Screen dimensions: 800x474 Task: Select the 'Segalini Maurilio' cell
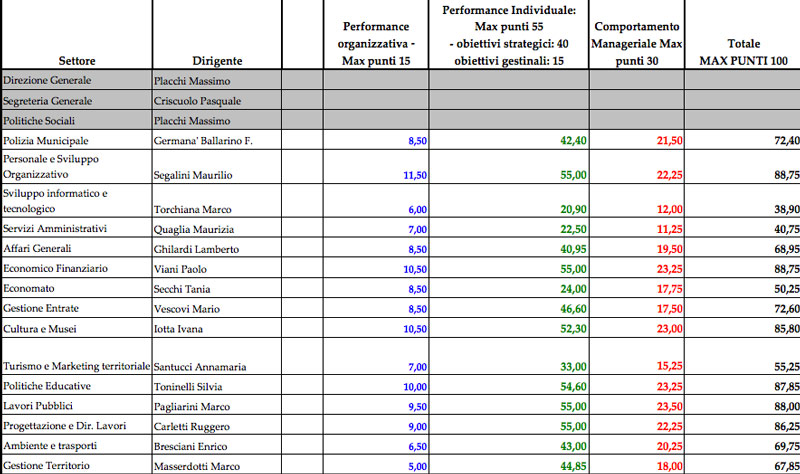pos(194,175)
